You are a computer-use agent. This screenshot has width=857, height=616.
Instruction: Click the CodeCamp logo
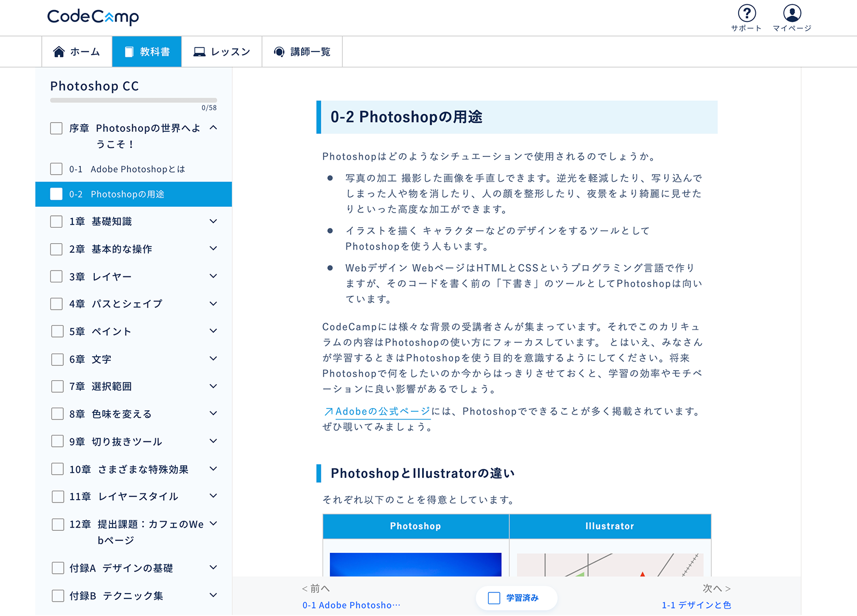coord(93,17)
